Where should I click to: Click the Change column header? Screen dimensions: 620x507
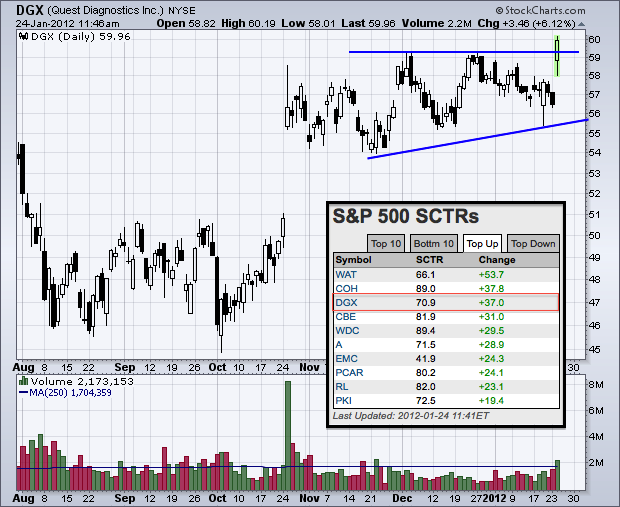497,260
